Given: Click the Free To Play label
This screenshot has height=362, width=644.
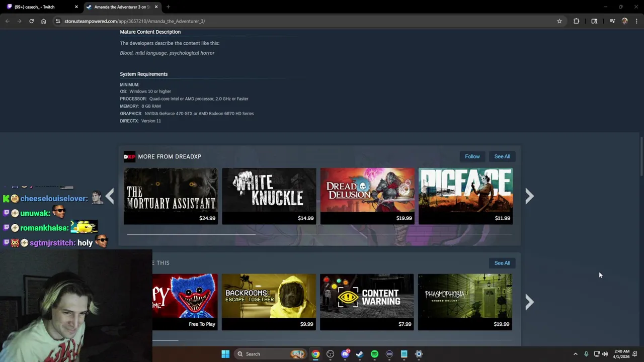Looking at the screenshot, I should (202, 324).
